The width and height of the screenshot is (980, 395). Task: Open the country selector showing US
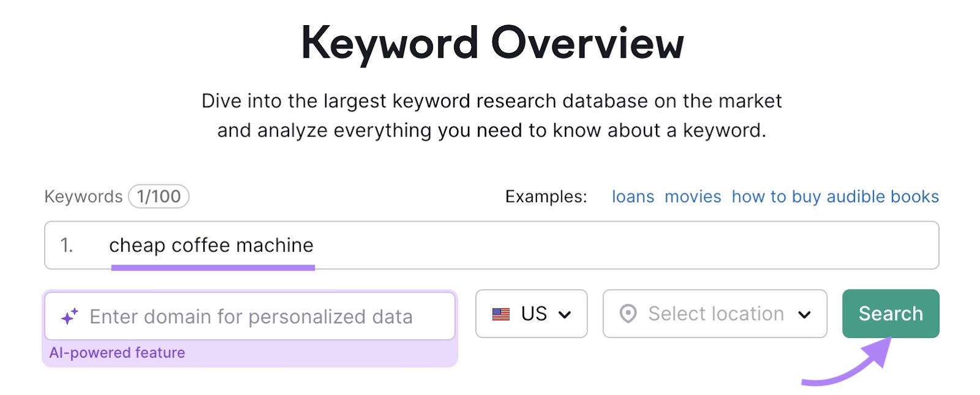[x=531, y=314]
